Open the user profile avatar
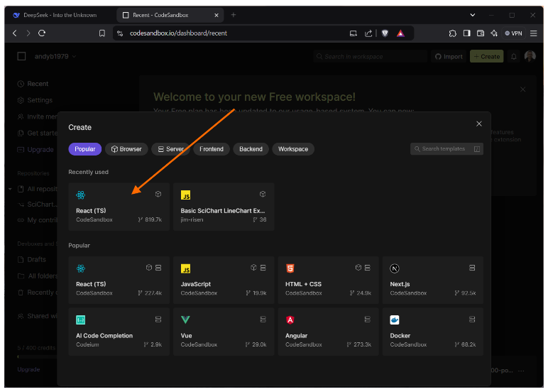548x392 pixels. [x=530, y=56]
